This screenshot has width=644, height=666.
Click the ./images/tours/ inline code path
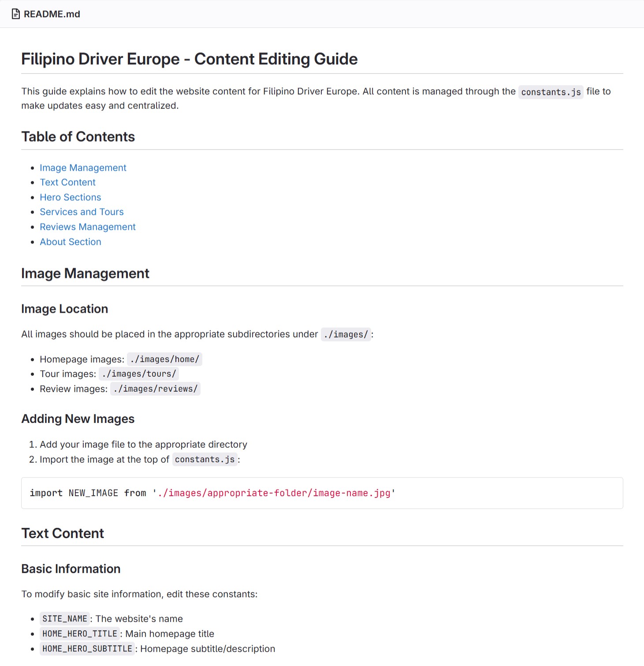(139, 374)
